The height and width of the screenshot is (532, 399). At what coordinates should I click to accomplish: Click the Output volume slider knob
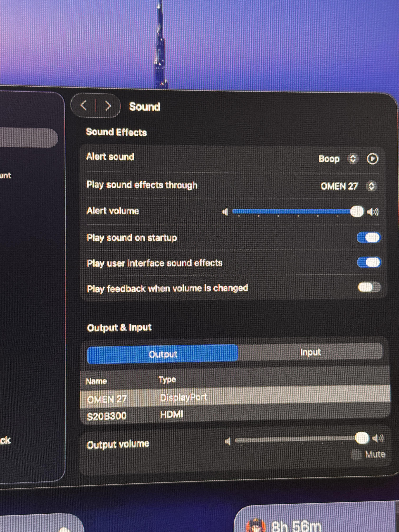click(362, 438)
